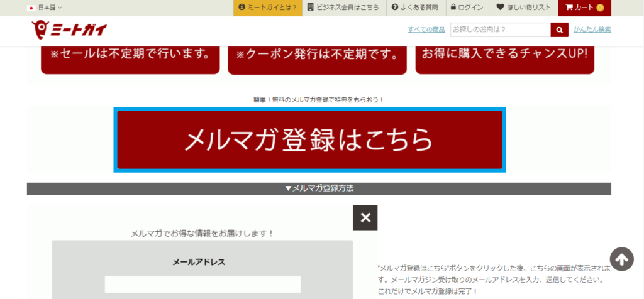Click the heart icon beside ほしい物リスト
644x299 pixels.
(x=500, y=8)
